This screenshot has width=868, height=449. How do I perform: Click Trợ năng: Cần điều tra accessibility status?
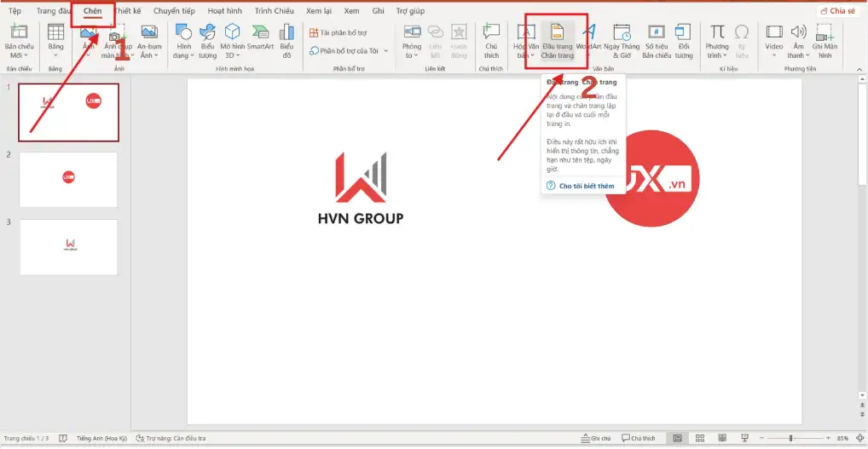(x=171, y=438)
